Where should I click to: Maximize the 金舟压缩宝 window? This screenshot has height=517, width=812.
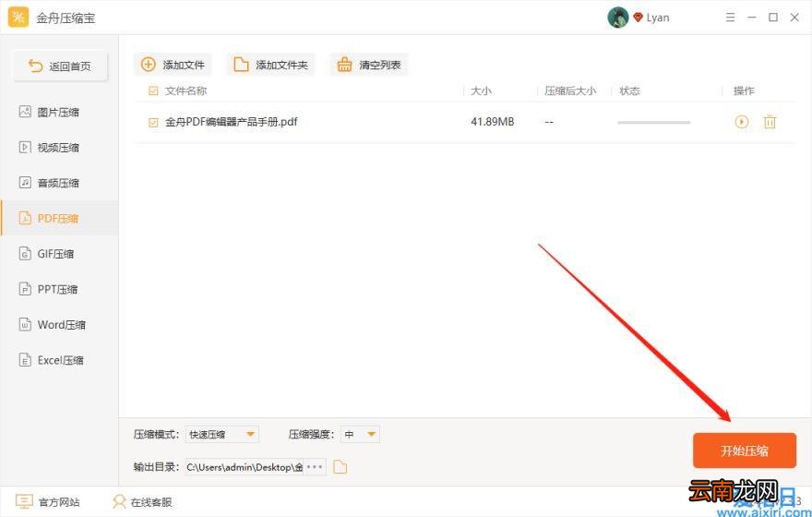point(773,18)
